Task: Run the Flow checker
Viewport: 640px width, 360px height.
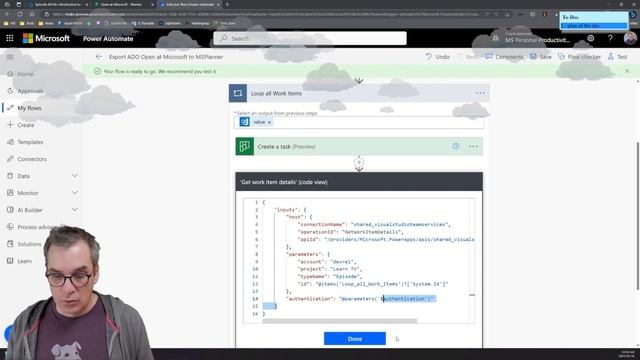Action: (579, 57)
